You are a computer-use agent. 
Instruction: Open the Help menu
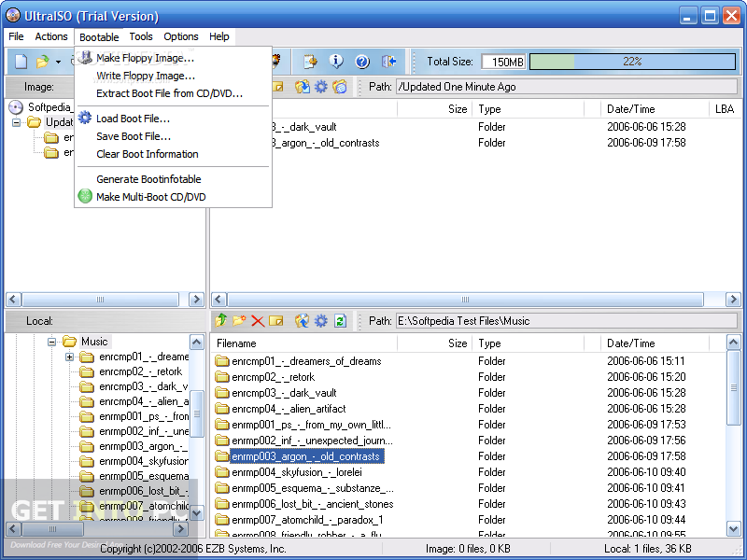[219, 36]
